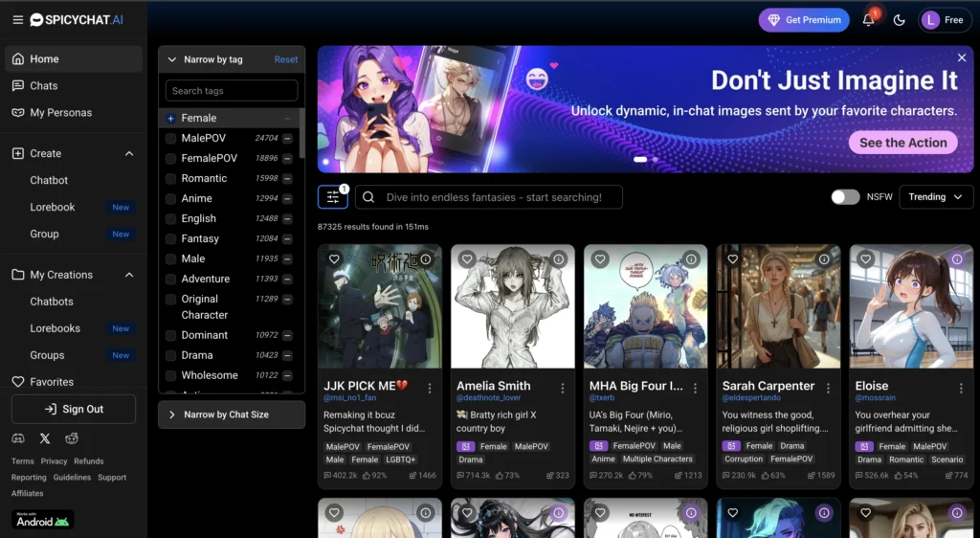Enable the NSFW toggle switch

[845, 197]
